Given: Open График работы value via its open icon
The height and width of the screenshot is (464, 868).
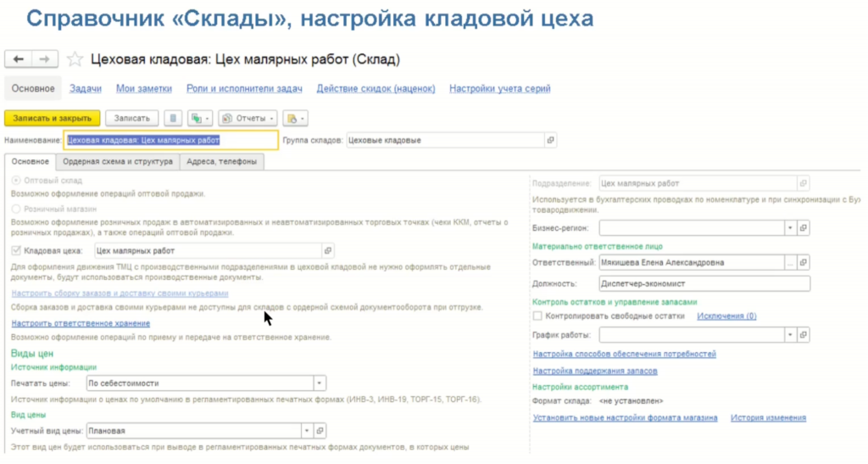Looking at the screenshot, I should [x=804, y=335].
